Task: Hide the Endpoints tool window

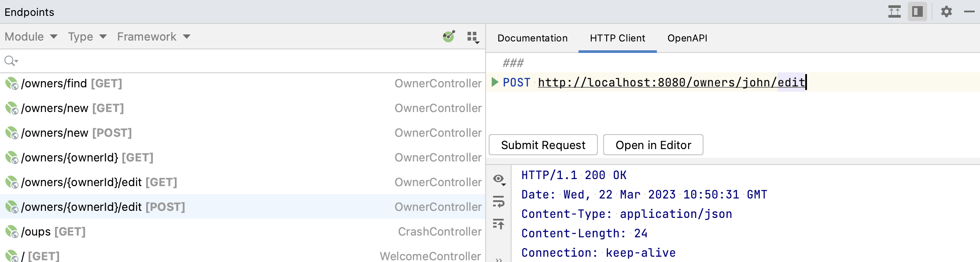Action: pos(969,11)
